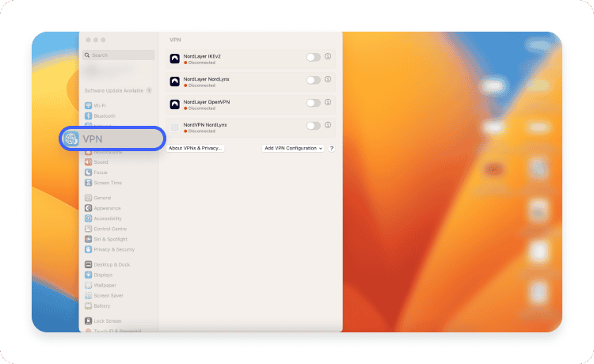Click the VPN page title
The width and height of the screenshot is (594, 364).
175,40
